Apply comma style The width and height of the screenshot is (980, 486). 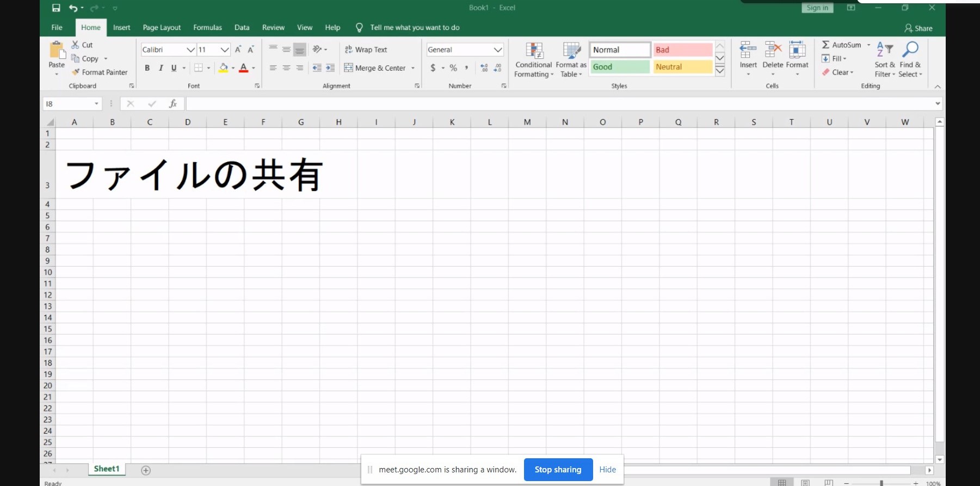(466, 68)
